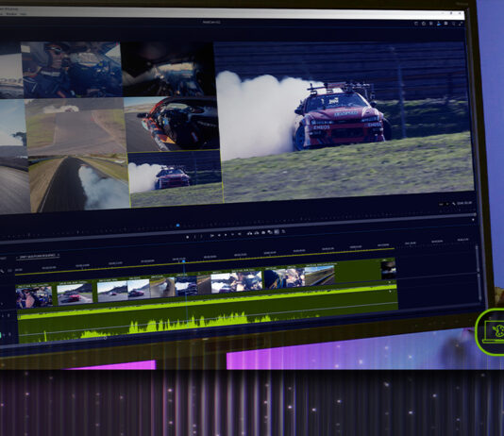Viewport: 504px width, 436px height.
Task: Select second timeline clip with red car
Action: pos(75,293)
